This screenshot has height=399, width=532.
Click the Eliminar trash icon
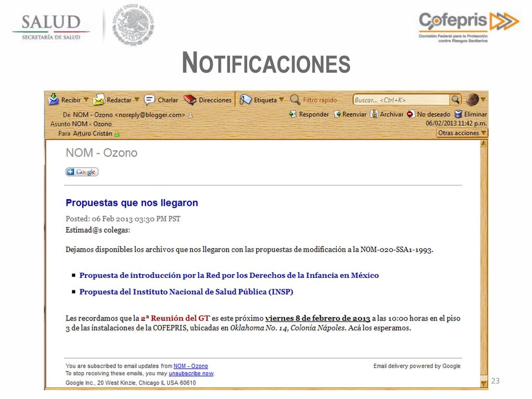click(458, 114)
